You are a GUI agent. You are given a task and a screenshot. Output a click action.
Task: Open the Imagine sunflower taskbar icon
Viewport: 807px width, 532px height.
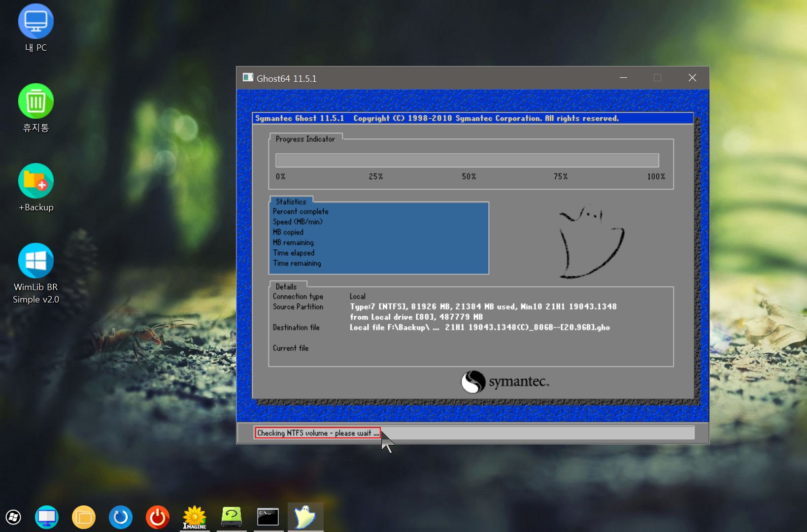(x=195, y=517)
